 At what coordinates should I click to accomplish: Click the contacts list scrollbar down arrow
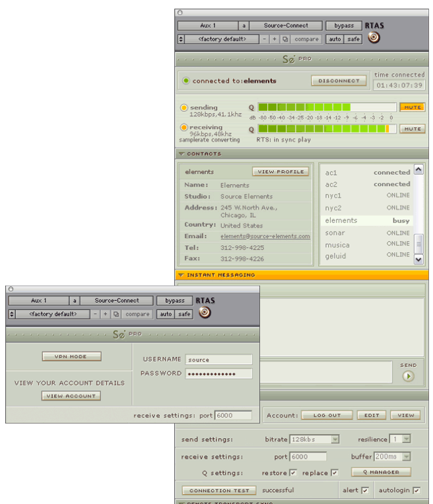pos(418,259)
